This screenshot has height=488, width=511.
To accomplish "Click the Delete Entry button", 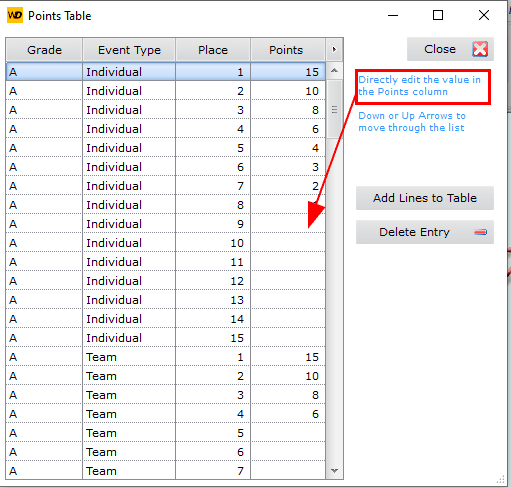I will [x=425, y=232].
